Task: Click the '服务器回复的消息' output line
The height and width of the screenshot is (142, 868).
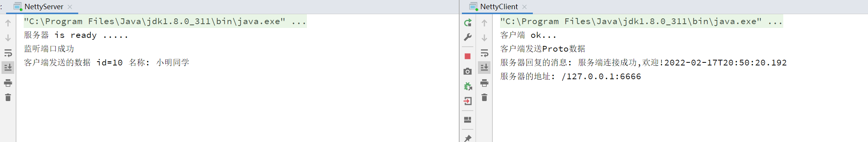Action: pos(643,63)
